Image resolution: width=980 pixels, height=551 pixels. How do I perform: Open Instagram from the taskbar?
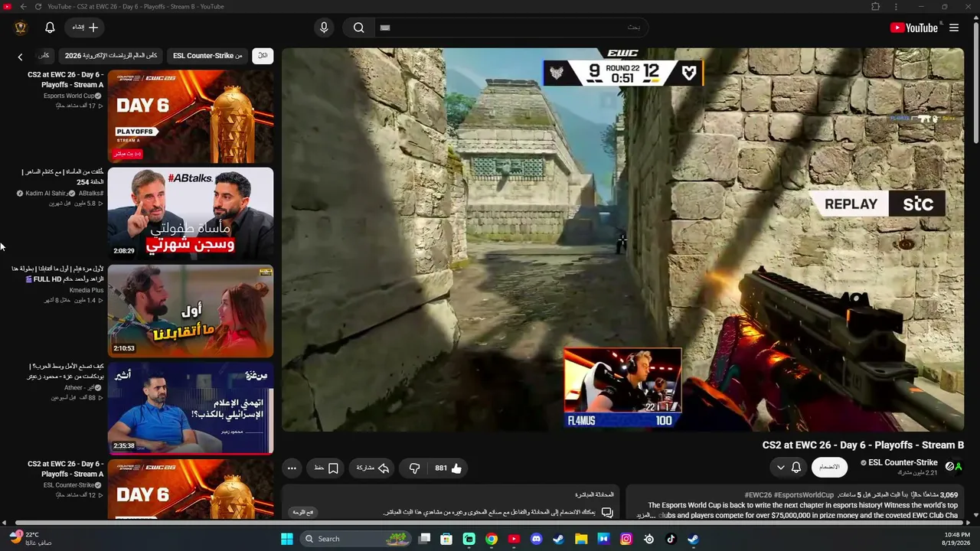626,539
